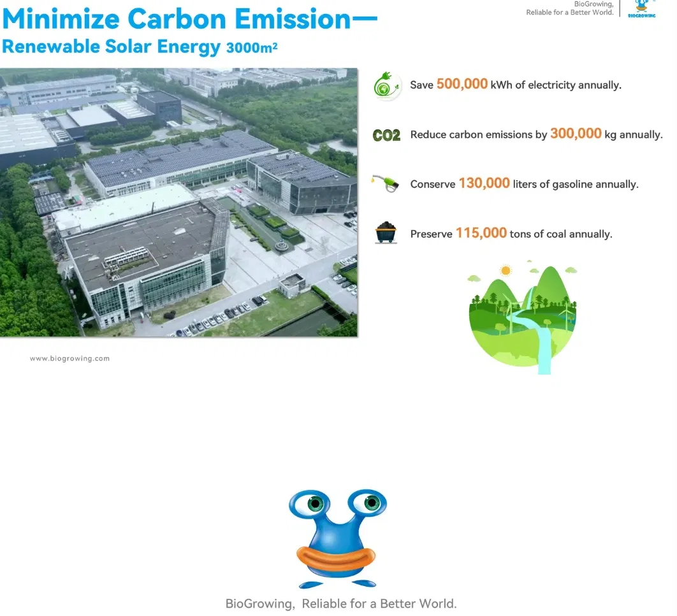This screenshot has height=616, width=677.
Task: Select the 130,000 liters gasoline figure
Action: pos(484,183)
